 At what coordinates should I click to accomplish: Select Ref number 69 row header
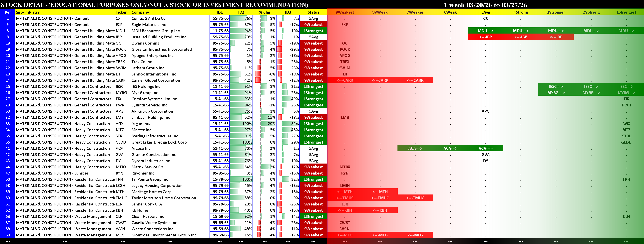[8, 235]
